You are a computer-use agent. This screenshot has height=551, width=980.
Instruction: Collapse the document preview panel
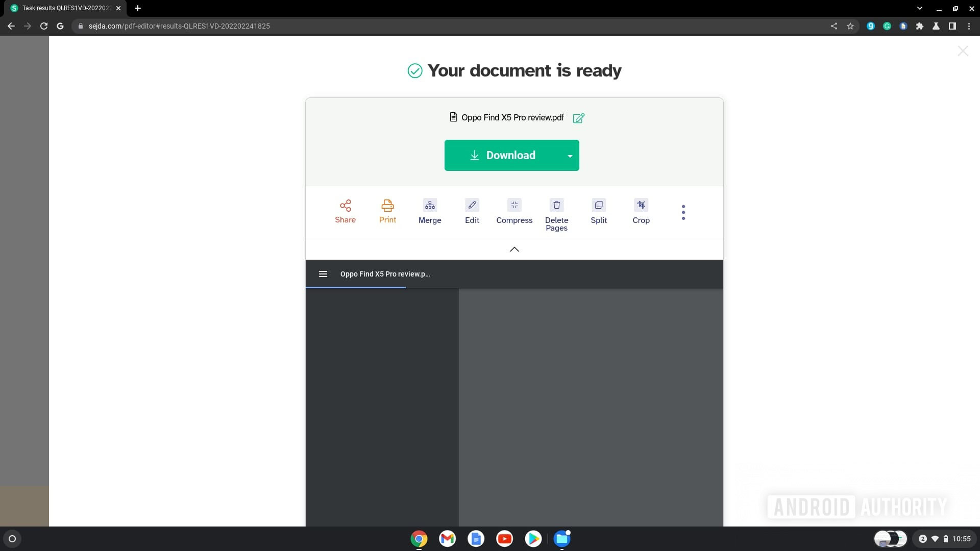(x=513, y=249)
